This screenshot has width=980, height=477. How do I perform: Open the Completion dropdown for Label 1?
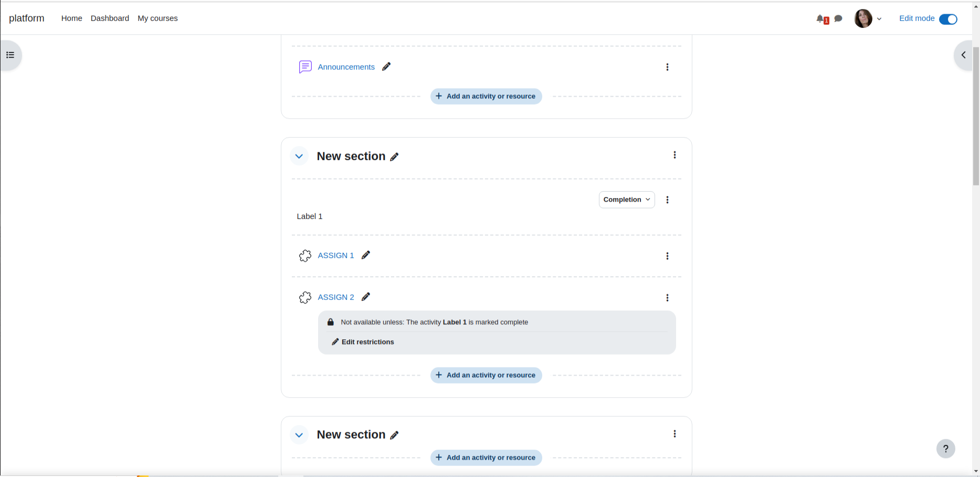[x=627, y=200]
